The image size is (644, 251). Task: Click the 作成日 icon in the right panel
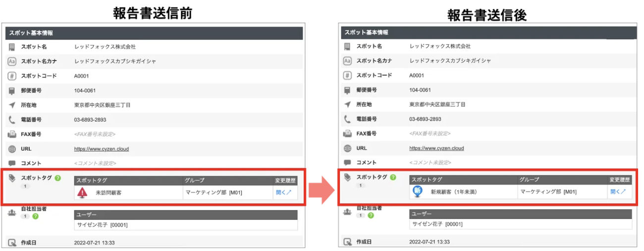(x=348, y=243)
